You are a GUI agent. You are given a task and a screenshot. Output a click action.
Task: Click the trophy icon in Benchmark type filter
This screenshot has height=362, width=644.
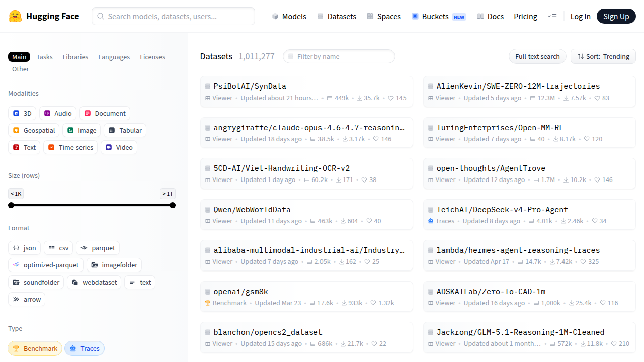tap(16, 348)
